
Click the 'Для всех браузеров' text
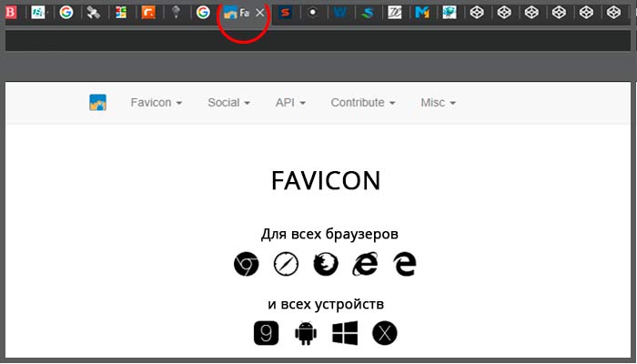point(329,234)
